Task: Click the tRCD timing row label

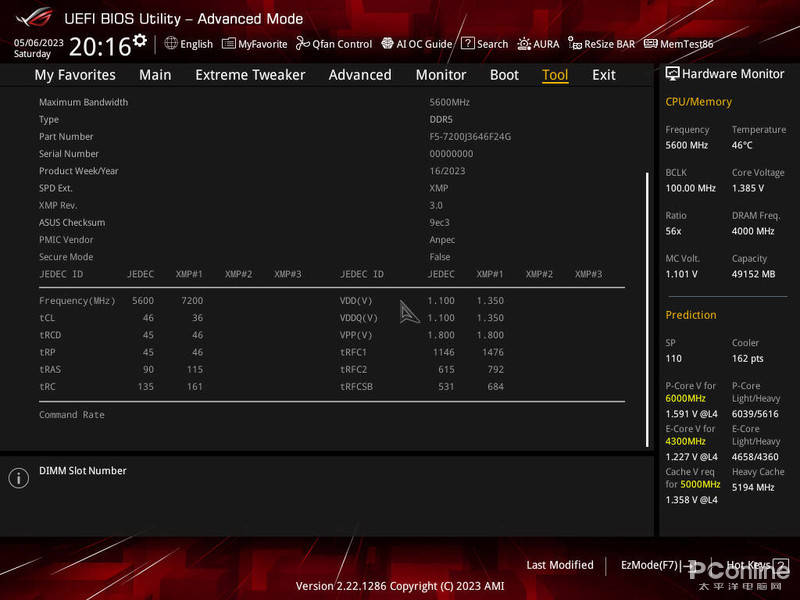Action: click(x=50, y=335)
